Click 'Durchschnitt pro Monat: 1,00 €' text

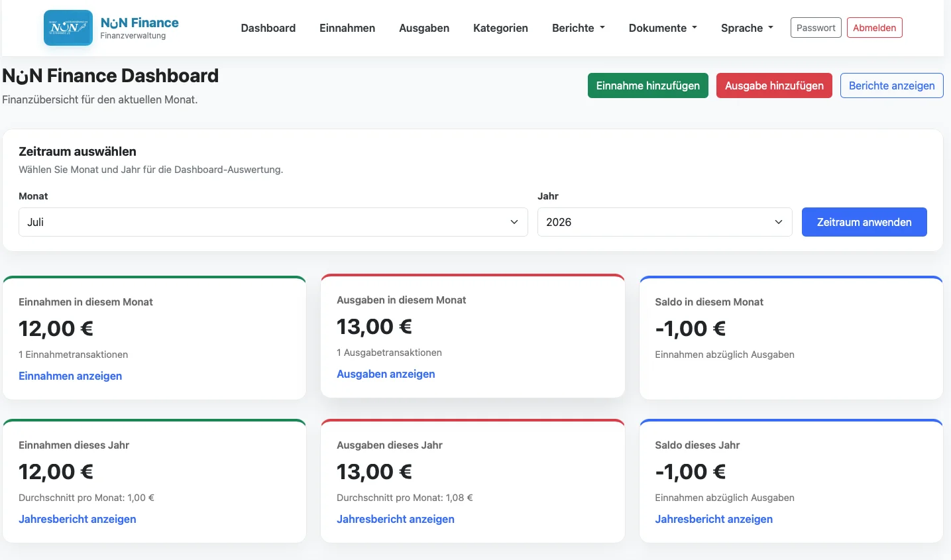pyautogui.click(x=86, y=498)
